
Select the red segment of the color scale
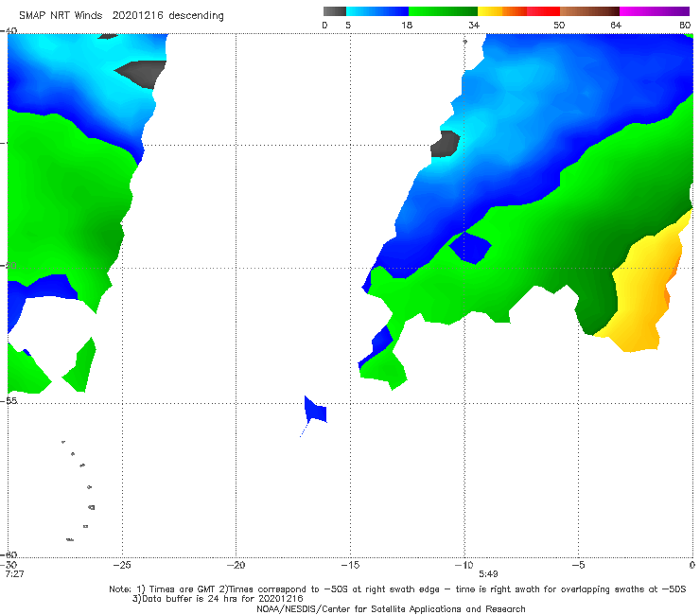pyautogui.click(x=543, y=11)
